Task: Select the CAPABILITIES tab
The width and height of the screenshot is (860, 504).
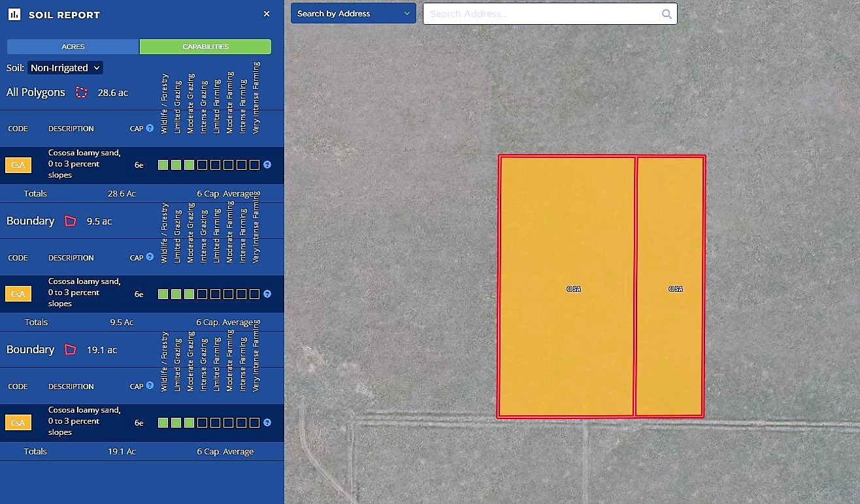Action: pyautogui.click(x=205, y=47)
